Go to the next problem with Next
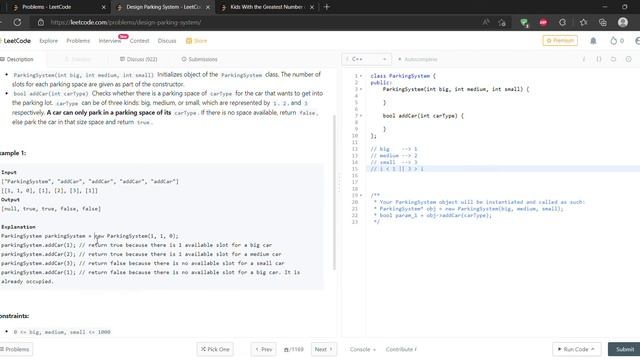The image size is (640, 360). point(324,349)
